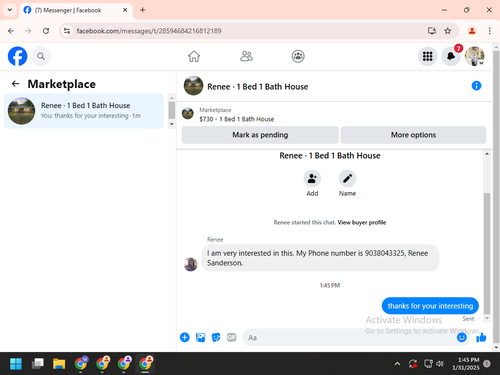Send a thumbs up like
500x375 pixels.
click(x=481, y=338)
